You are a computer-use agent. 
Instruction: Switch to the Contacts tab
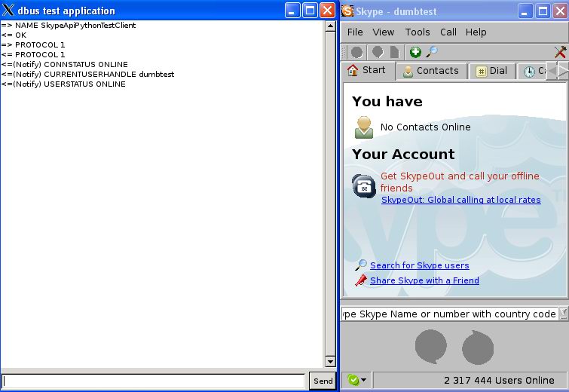pyautogui.click(x=431, y=71)
